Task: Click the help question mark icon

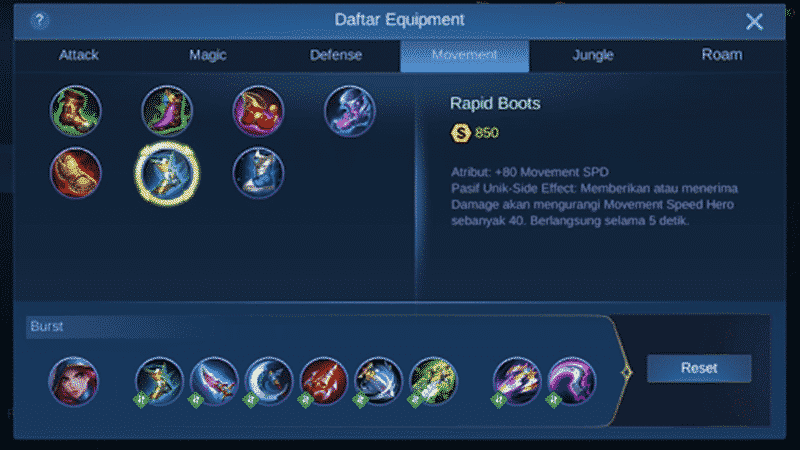Action: 39,20
